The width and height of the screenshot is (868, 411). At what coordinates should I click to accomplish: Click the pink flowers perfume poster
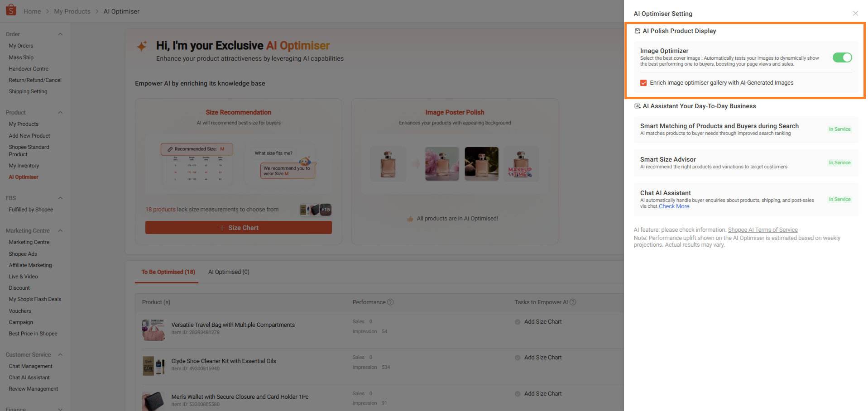pyautogui.click(x=442, y=164)
